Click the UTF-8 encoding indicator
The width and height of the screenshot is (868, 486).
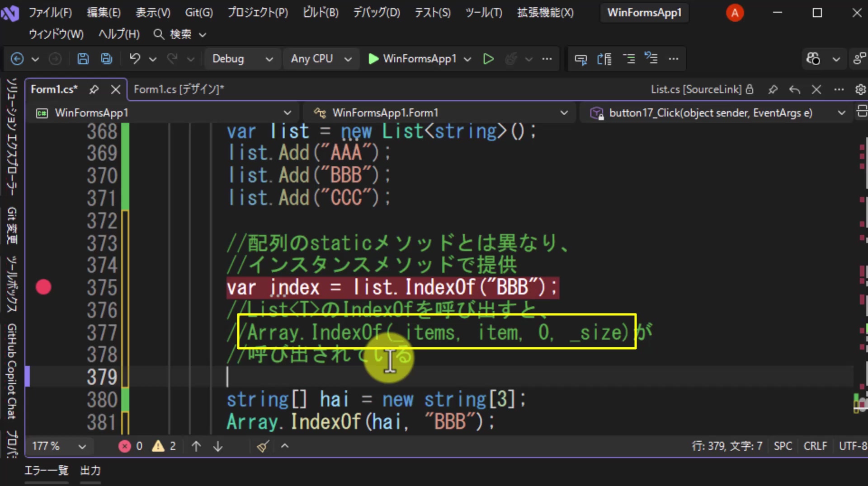tap(853, 446)
